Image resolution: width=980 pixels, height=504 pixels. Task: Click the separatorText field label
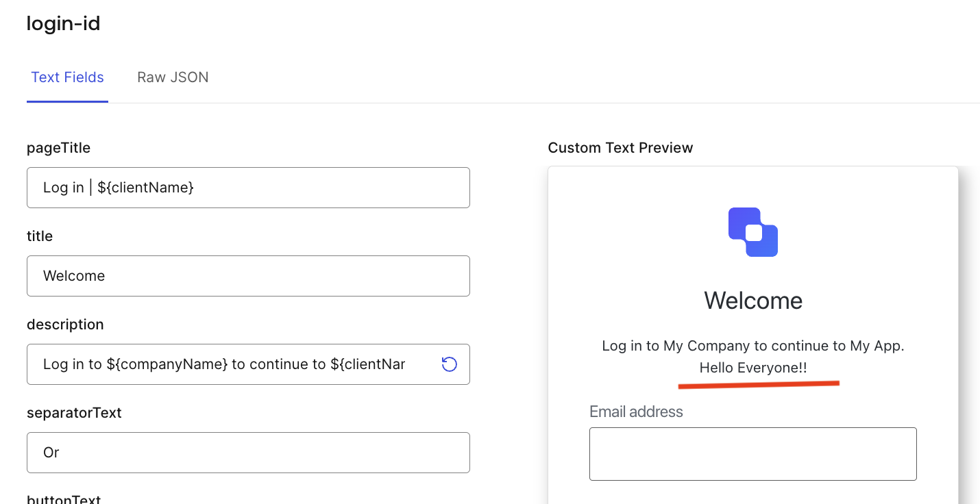74,413
